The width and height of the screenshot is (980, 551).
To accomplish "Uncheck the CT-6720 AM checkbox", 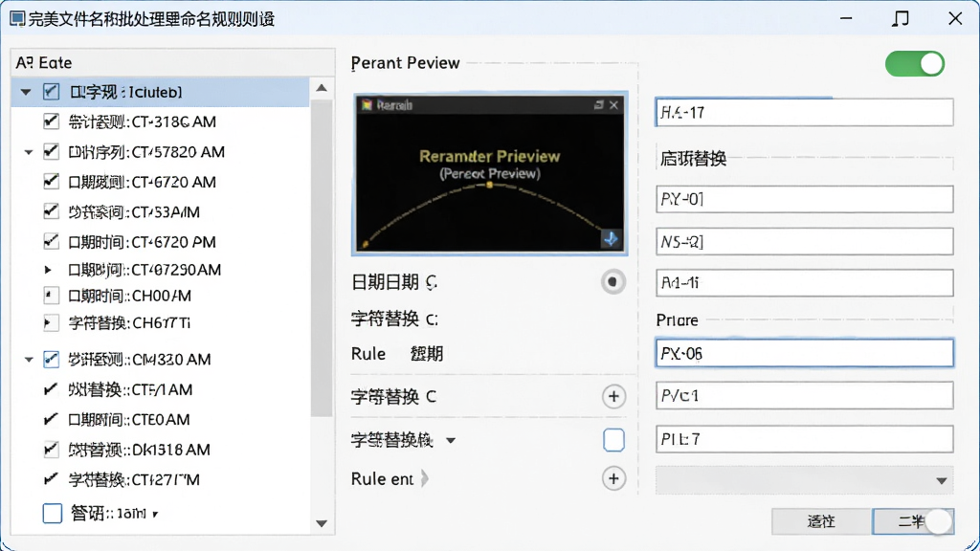I will (52, 181).
